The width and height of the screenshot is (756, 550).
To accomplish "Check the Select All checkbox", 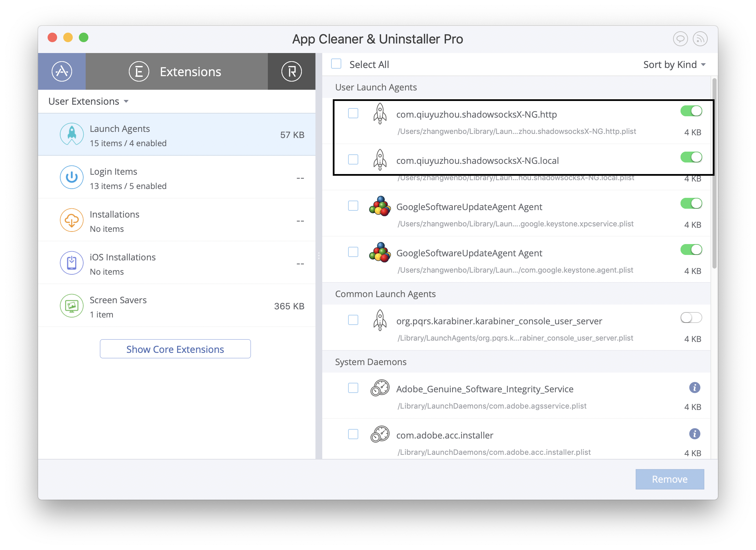I will [336, 64].
